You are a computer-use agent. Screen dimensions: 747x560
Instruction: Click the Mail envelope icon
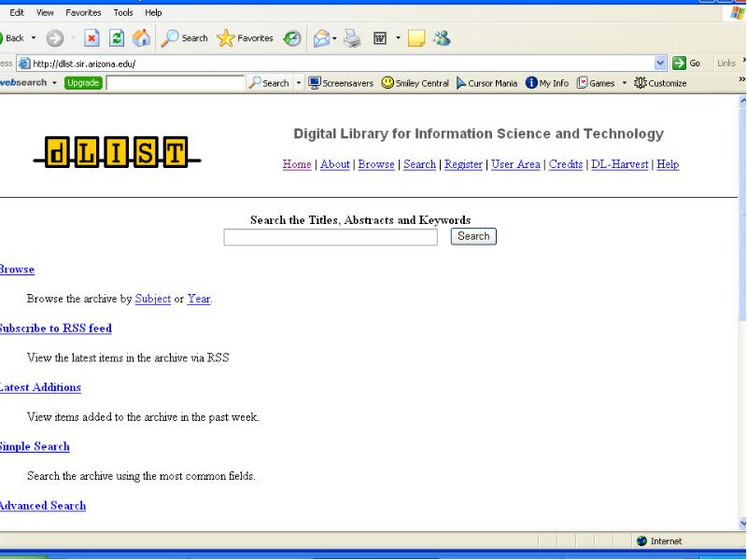[321, 38]
